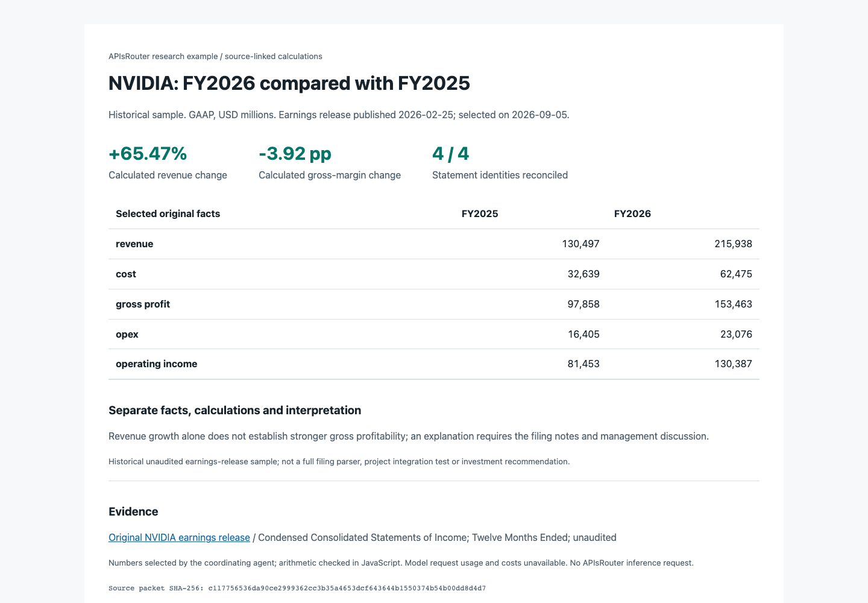Click the Revenue growth alone interpretation paragraph
The image size is (868, 603).
click(409, 436)
